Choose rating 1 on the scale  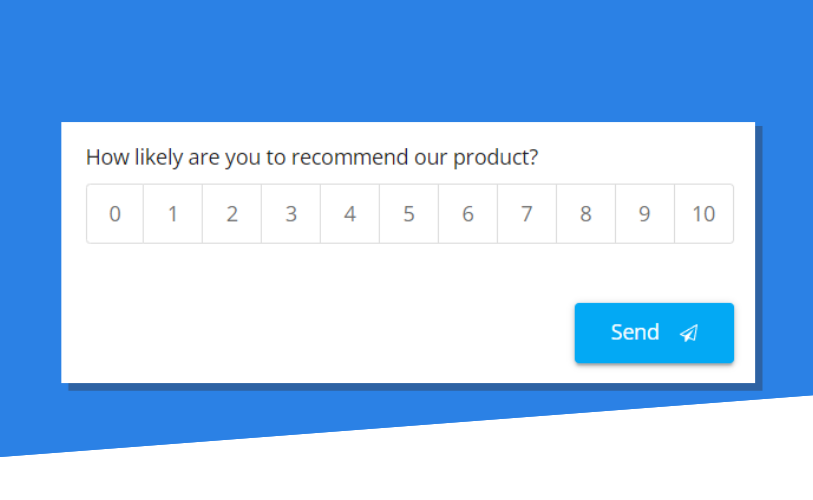click(x=173, y=214)
